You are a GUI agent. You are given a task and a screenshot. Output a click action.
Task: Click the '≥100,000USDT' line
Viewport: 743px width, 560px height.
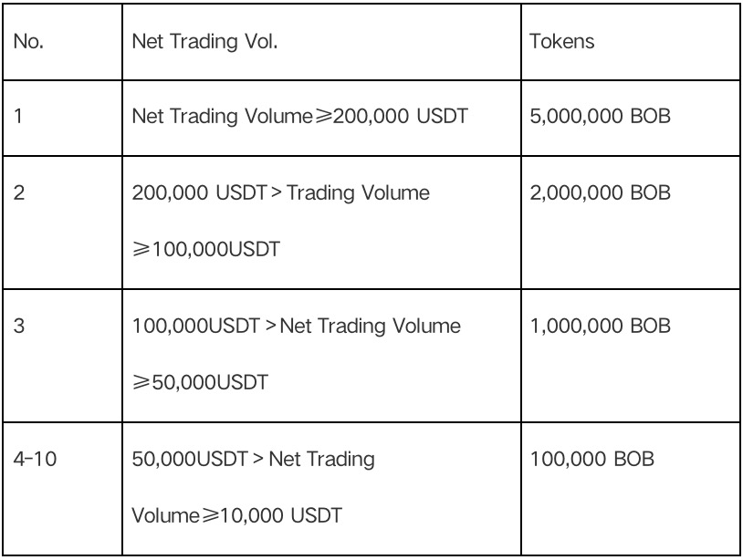(x=206, y=249)
